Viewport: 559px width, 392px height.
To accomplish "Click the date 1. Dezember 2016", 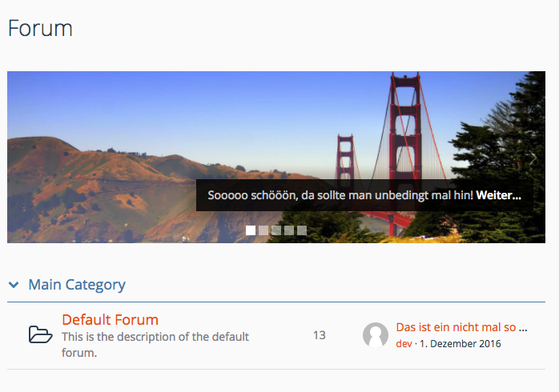I will [x=461, y=344].
